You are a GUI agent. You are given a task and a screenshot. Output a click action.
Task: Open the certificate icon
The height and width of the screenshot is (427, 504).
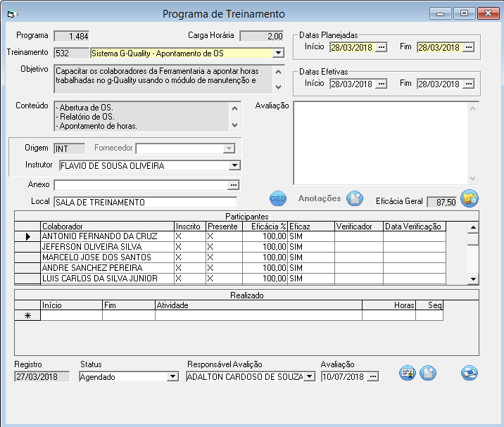(408, 374)
